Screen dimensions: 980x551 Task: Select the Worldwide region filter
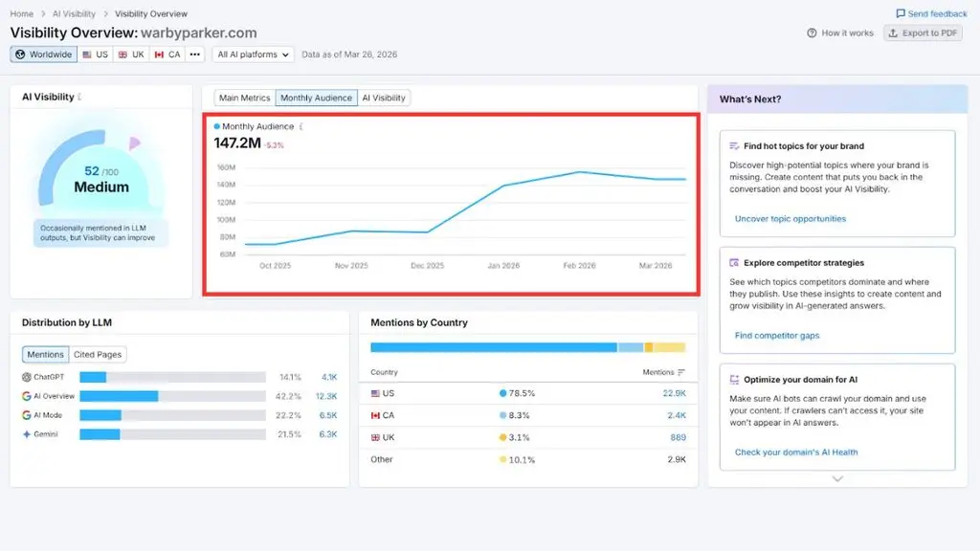click(44, 55)
